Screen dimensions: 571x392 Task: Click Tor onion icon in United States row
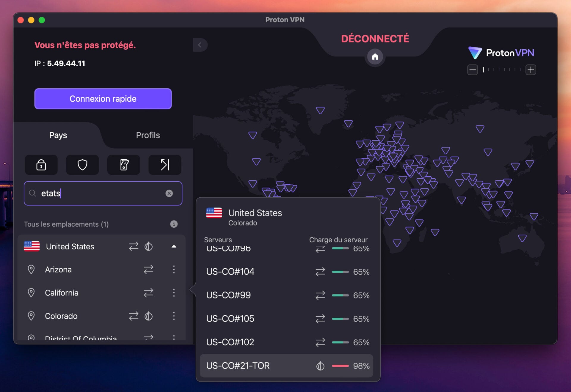pyautogui.click(x=149, y=246)
